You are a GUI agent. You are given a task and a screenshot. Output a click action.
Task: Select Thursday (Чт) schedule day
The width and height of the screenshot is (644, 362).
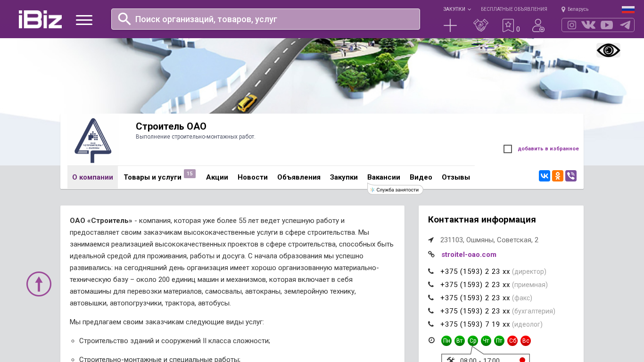pos(486,341)
